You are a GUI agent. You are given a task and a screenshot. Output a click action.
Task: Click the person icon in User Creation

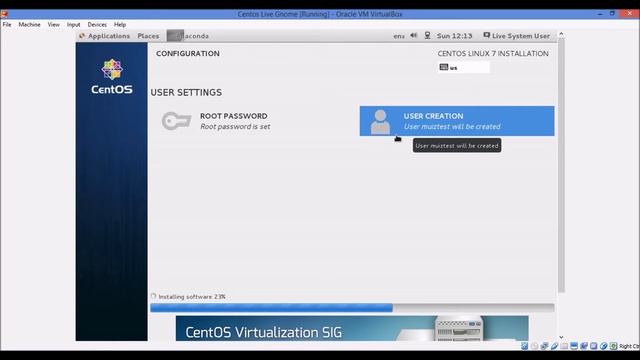(380, 122)
